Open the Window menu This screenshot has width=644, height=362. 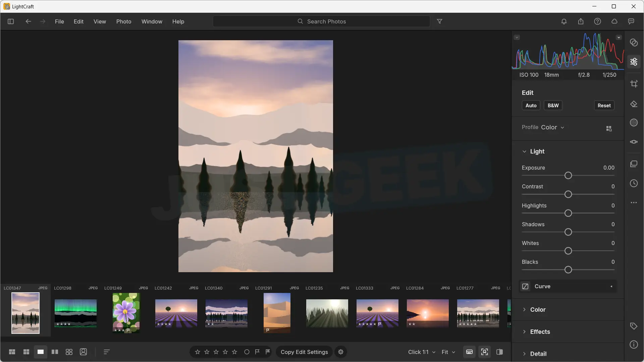pos(152,21)
